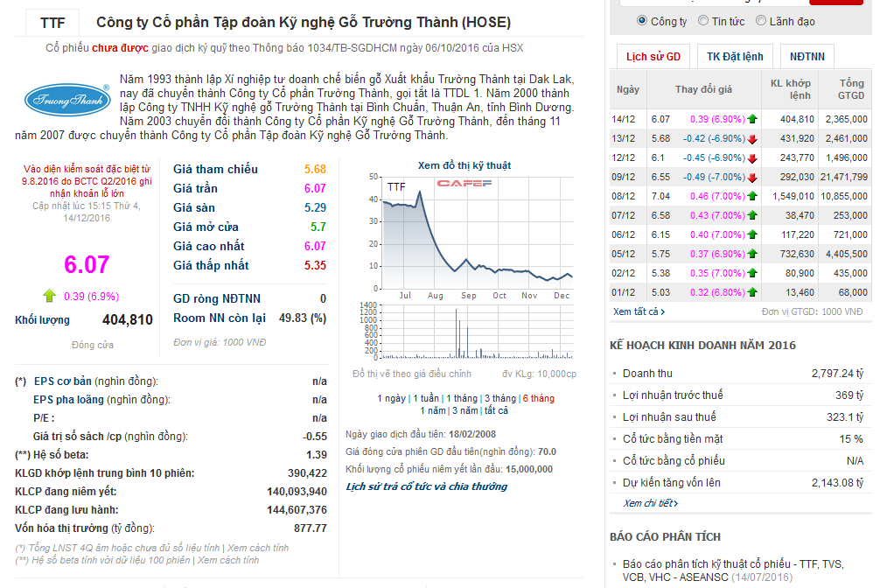Click the green up arrow in the 05/12 row
The image size is (880, 588).
pyautogui.click(x=752, y=254)
